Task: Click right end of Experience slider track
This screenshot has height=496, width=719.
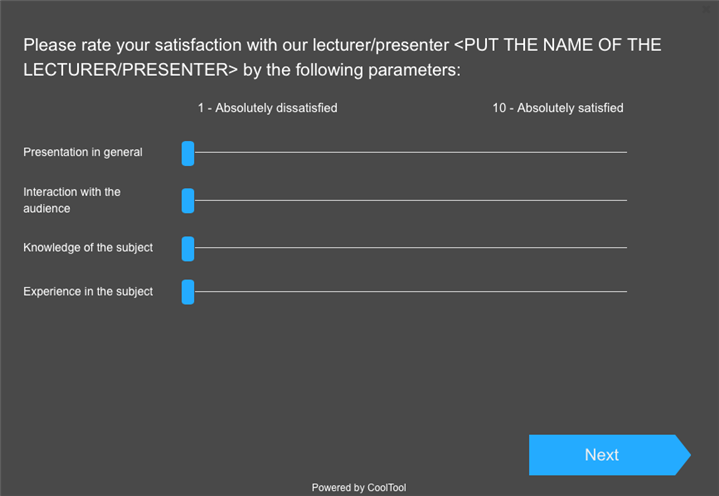Action: click(x=625, y=292)
